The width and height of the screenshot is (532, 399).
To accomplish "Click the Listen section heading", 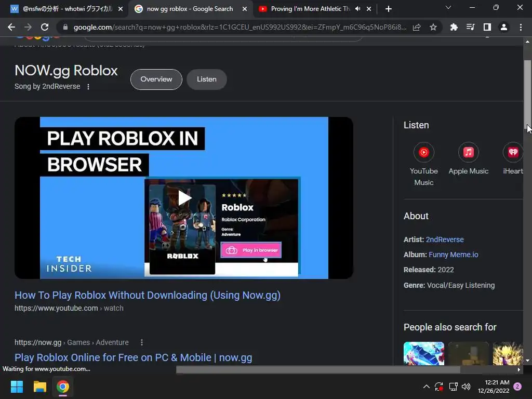I will [x=416, y=125].
